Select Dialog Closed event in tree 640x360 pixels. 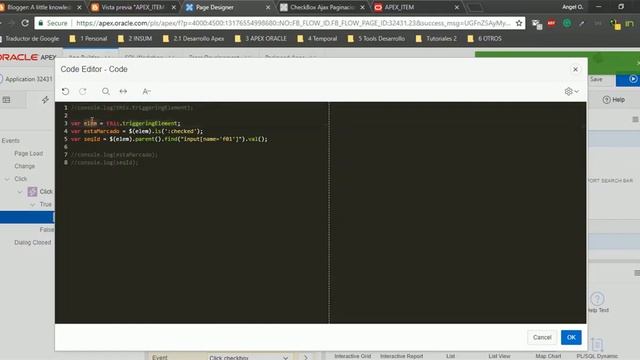coord(33,242)
